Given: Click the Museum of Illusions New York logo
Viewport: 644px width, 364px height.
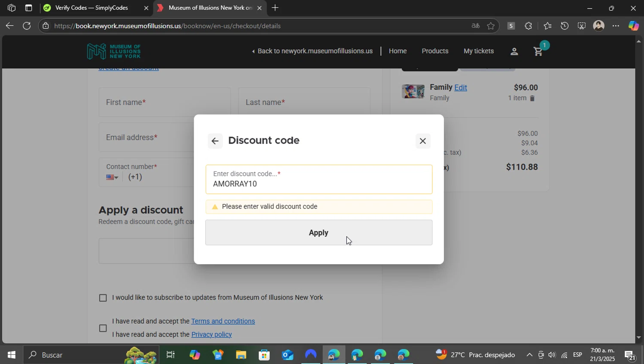Looking at the screenshot, I should (x=114, y=51).
